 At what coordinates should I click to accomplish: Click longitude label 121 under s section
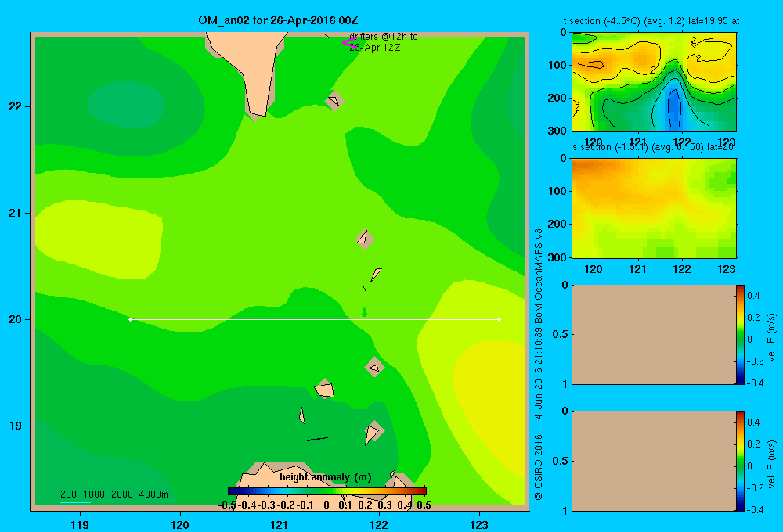pos(637,269)
